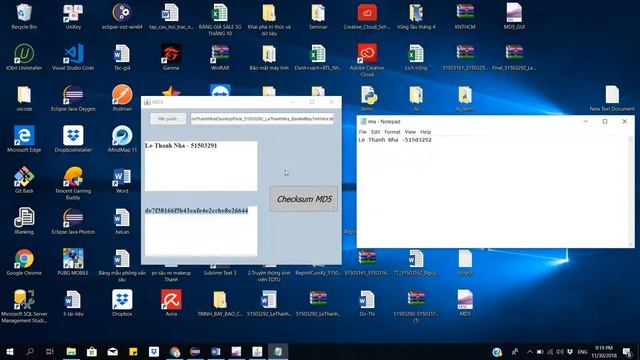The width and height of the screenshot is (640, 360).
Task: Open the View menu in Notepad
Action: [x=410, y=132]
